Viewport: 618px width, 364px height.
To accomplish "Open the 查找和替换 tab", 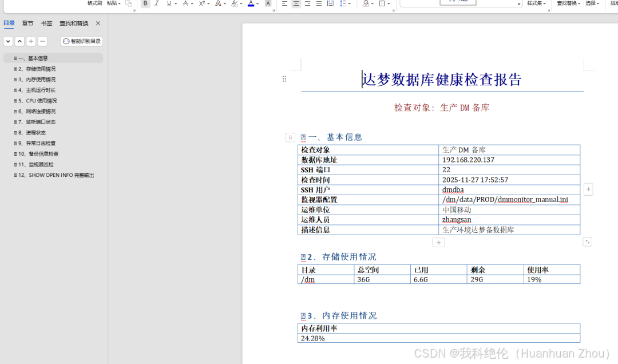I will pyautogui.click(x=74, y=23).
